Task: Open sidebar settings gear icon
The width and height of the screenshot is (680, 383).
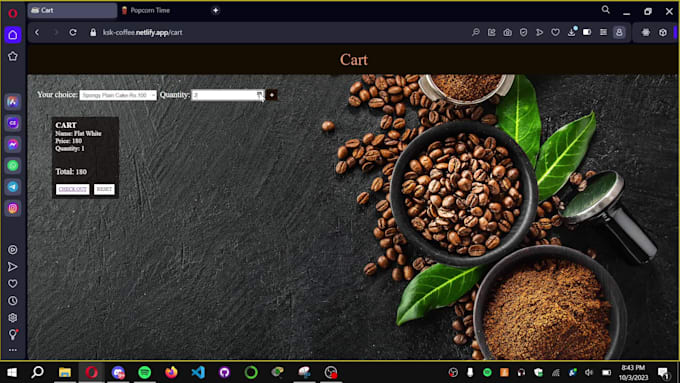Action: coord(13,318)
